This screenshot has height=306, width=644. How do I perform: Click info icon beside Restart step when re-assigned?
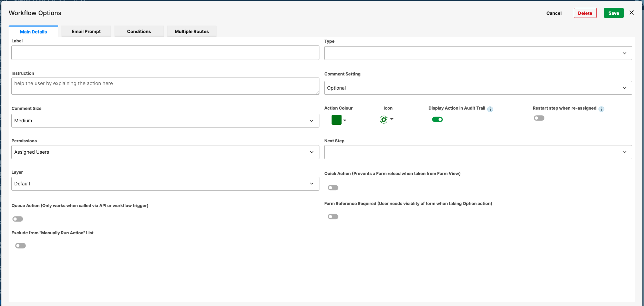pyautogui.click(x=601, y=109)
